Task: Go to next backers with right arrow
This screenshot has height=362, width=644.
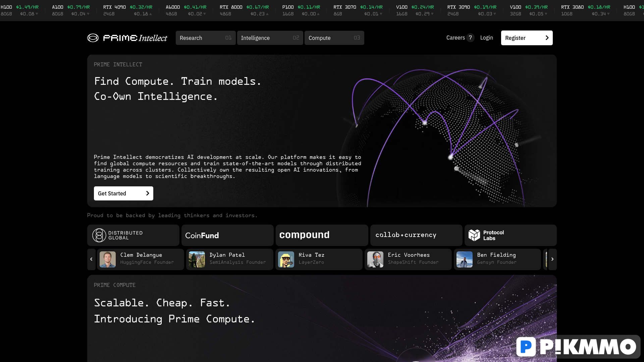Action: (552, 259)
